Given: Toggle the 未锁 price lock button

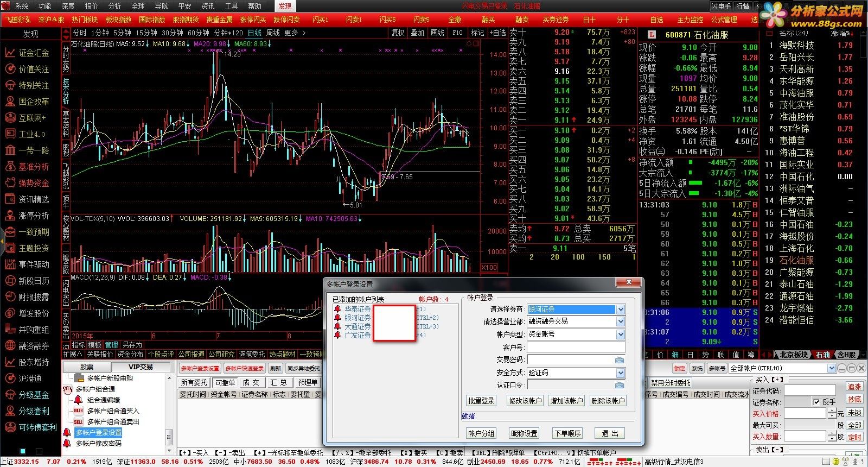Looking at the screenshot, I should pos(854,413).
